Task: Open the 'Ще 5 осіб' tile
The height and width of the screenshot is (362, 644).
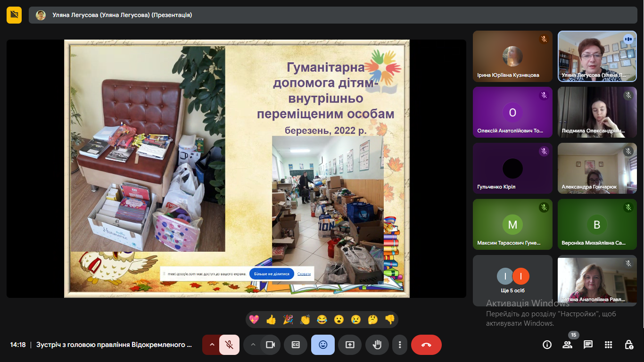Action: click(512, 280)
